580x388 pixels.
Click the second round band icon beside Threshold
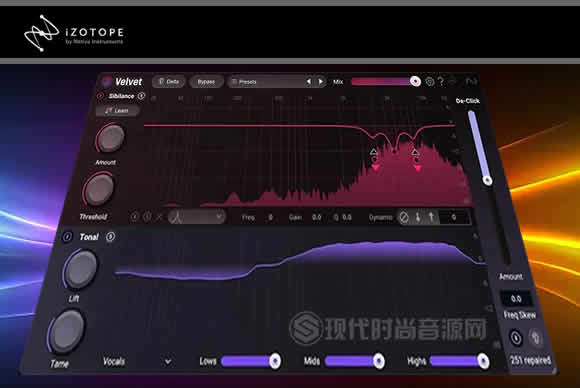[x=147, y=217]
